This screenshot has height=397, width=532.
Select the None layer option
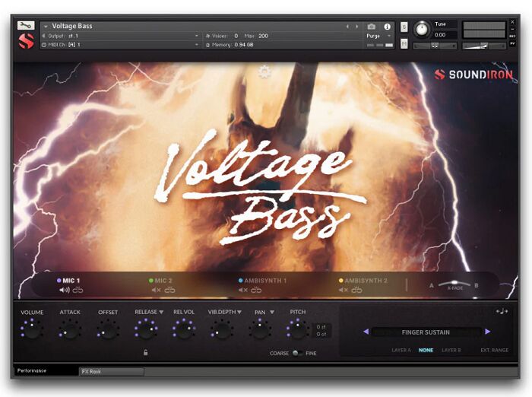(x=426, y=350)
